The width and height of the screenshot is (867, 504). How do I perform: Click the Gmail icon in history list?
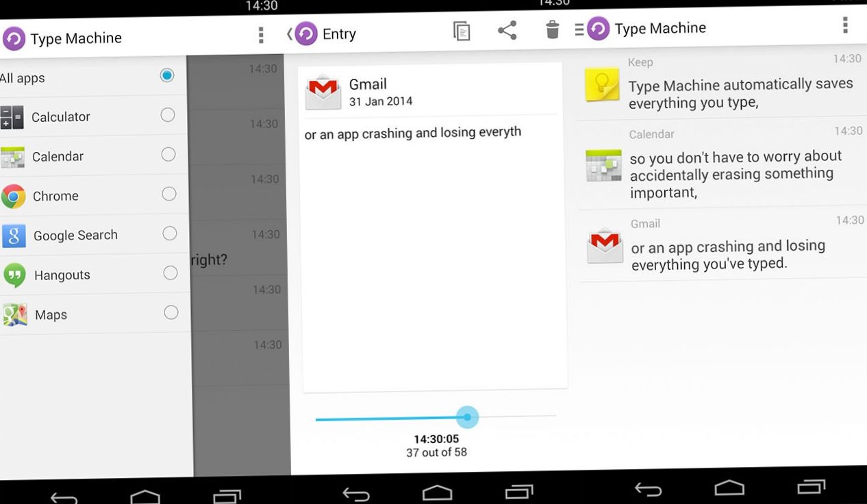(x=605, y=247)
